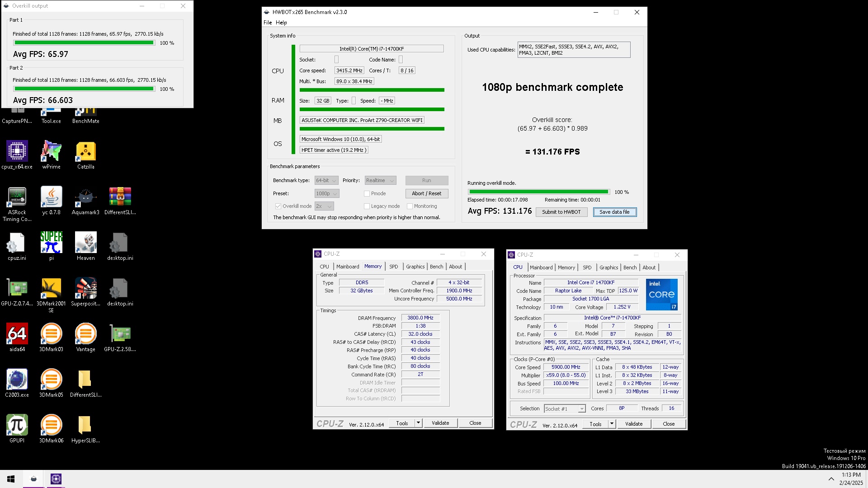Click HWBOT x265 taskbar icon
Viewport: 868px width, 488px height.
pyautogui.click(x=33, y=479)
